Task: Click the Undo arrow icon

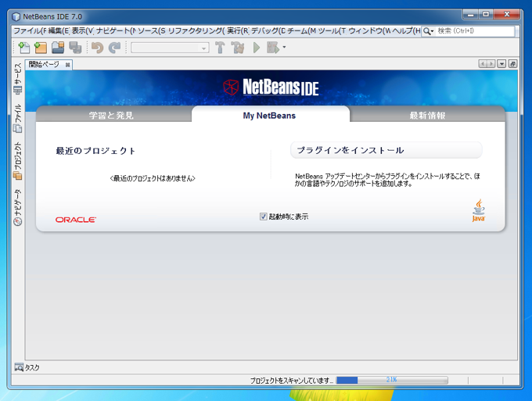Action: pyautogui.click(x=97, y=48)
